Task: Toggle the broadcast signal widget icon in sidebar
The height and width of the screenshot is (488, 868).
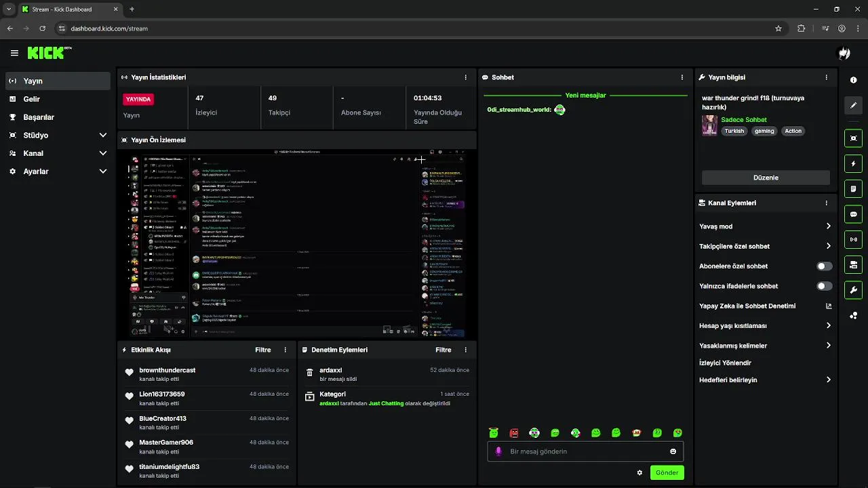Action: pyautogui.click(x=853, y=239)
